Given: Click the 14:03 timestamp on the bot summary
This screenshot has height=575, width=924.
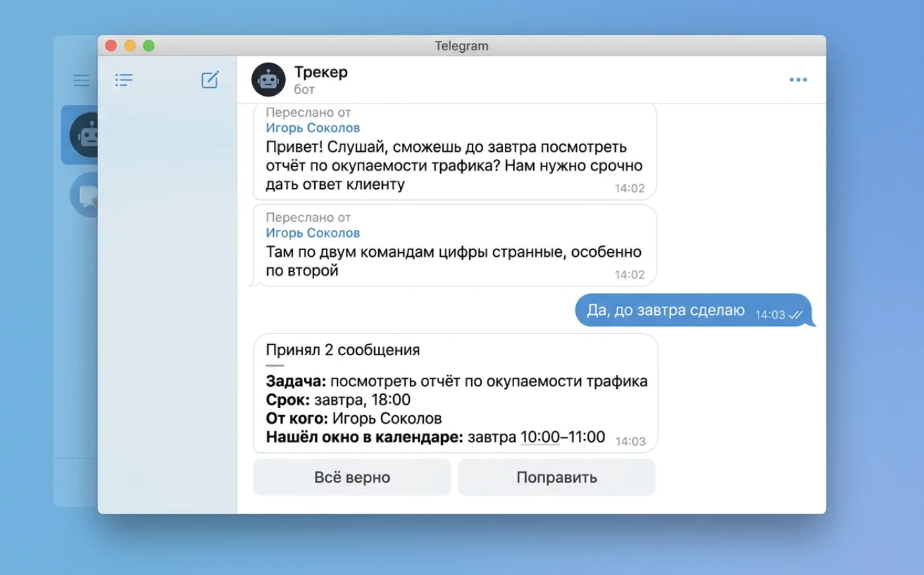Looking at the screenshot, I should tap(630, 442).
